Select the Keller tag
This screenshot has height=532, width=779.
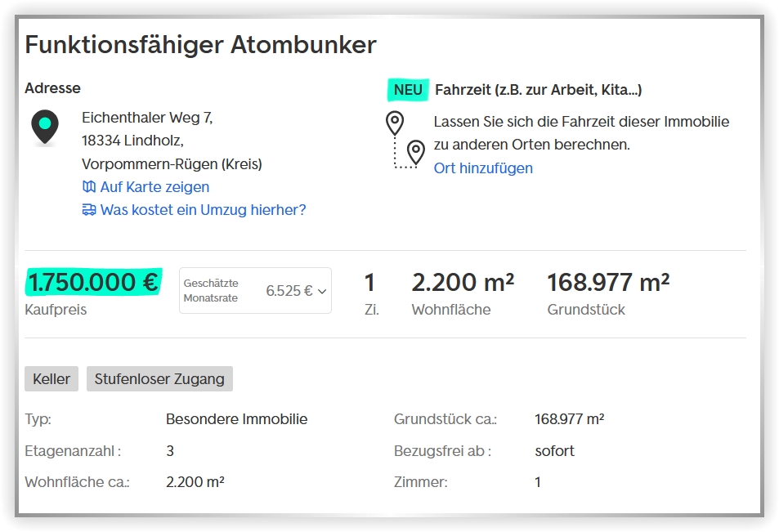(51, 379)
